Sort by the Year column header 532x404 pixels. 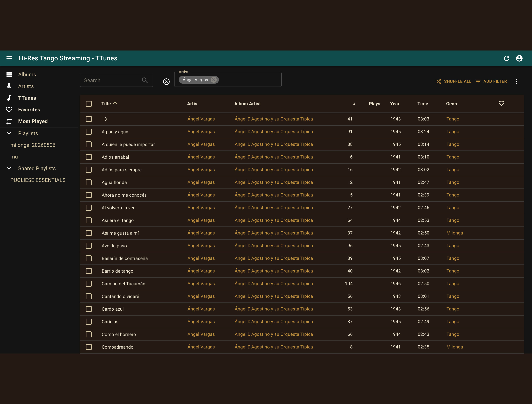[x=395, y=104]
